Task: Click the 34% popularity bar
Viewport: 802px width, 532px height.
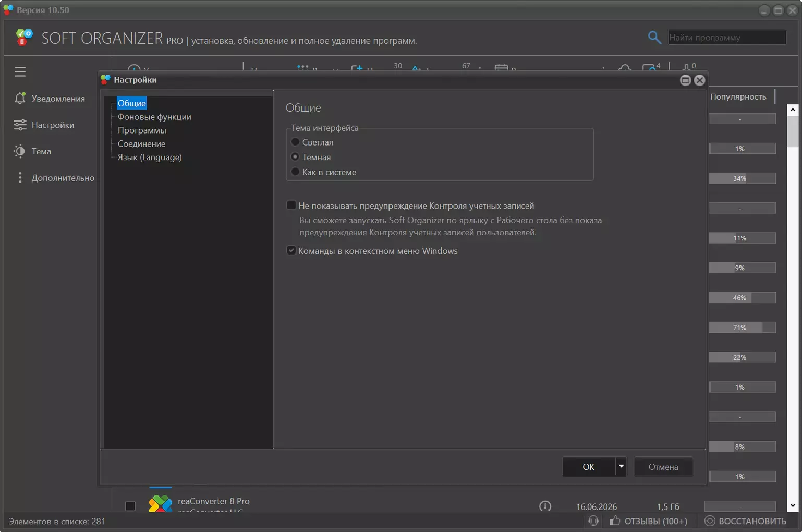Action: (x=743, y=178)
